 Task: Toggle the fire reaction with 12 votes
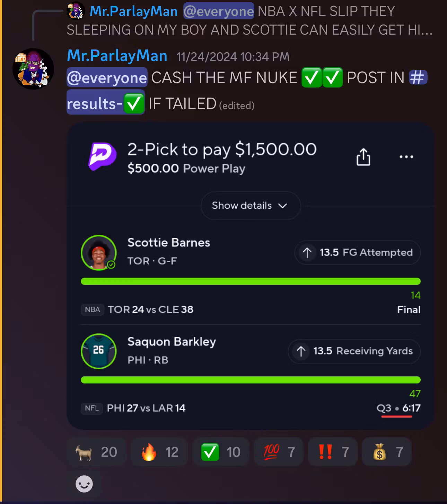coord(160,452)
